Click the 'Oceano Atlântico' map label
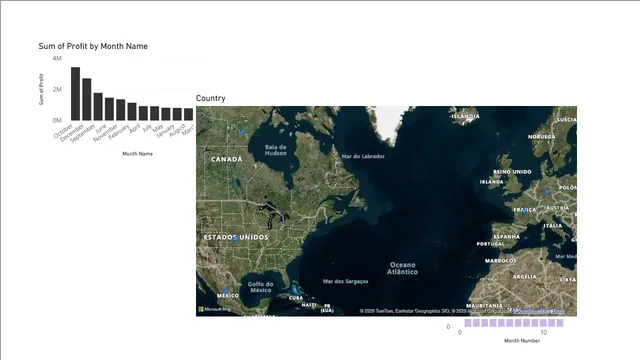The height and width of the screenshot is (360, 640). coord(402,268)
